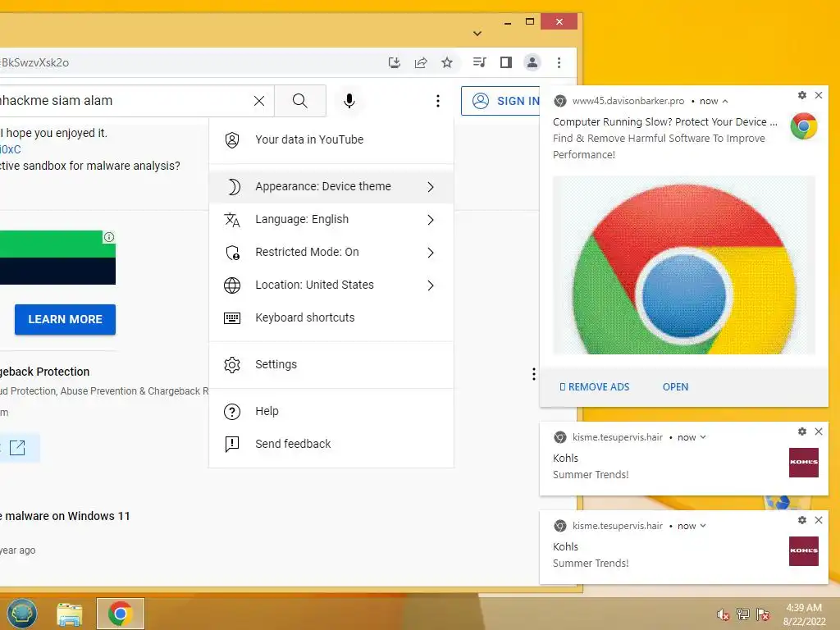The height and width of the screenshot is (630, 840).
Task: Dismiss the davisonbarker.pro notification
Action: point(819,95)
